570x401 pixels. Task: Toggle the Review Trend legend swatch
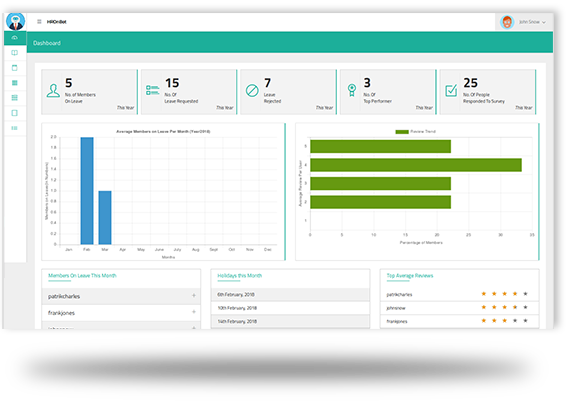(402, 132)
